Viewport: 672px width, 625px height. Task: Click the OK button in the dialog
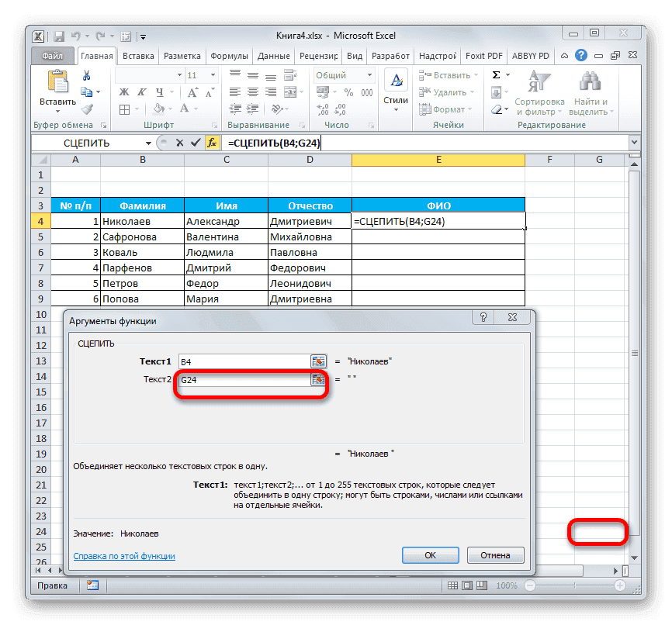[430, 554]
